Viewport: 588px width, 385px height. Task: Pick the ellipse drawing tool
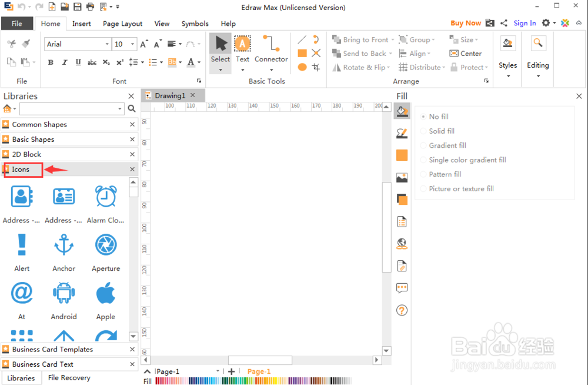302,67
